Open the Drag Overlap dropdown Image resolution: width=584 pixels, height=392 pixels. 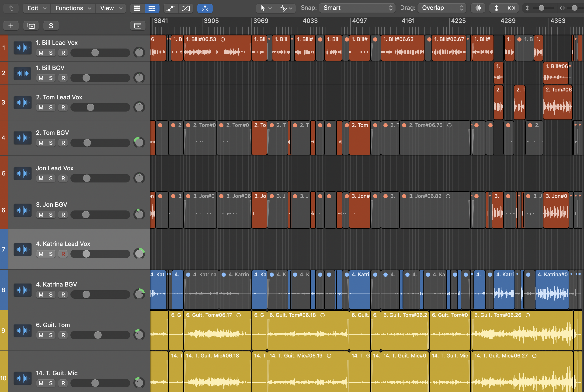(442, 8)
